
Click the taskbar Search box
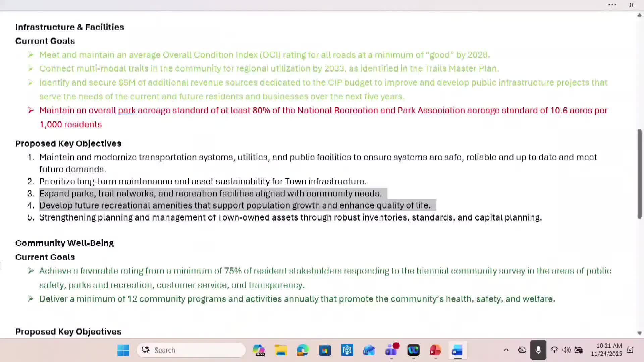pos(191,350)
